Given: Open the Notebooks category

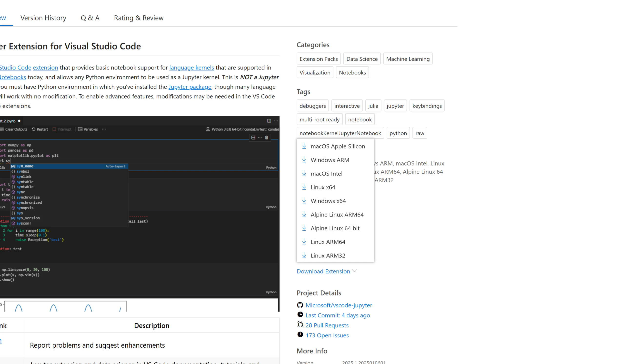Looking at the screenshot, I should click(352, 72).
